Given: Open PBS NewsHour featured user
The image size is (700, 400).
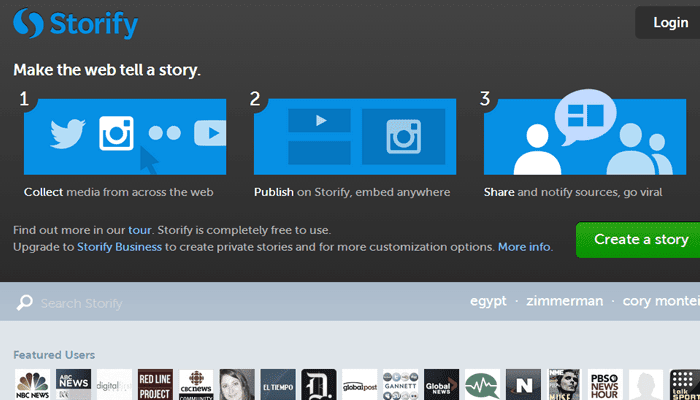Looking at the screenshot, I should [x=605, y=384].
